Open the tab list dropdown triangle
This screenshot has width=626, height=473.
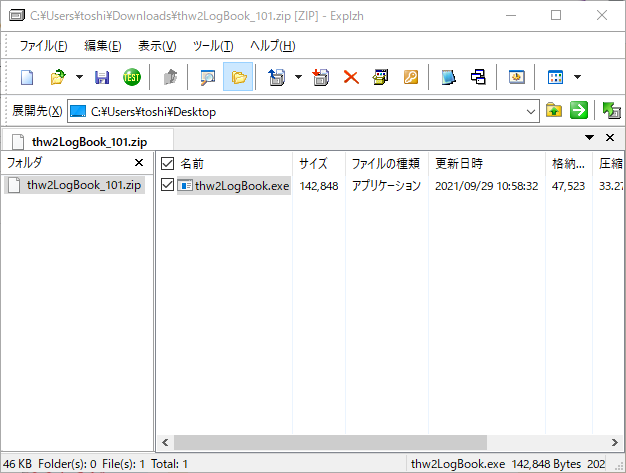(x=589, y=137)
